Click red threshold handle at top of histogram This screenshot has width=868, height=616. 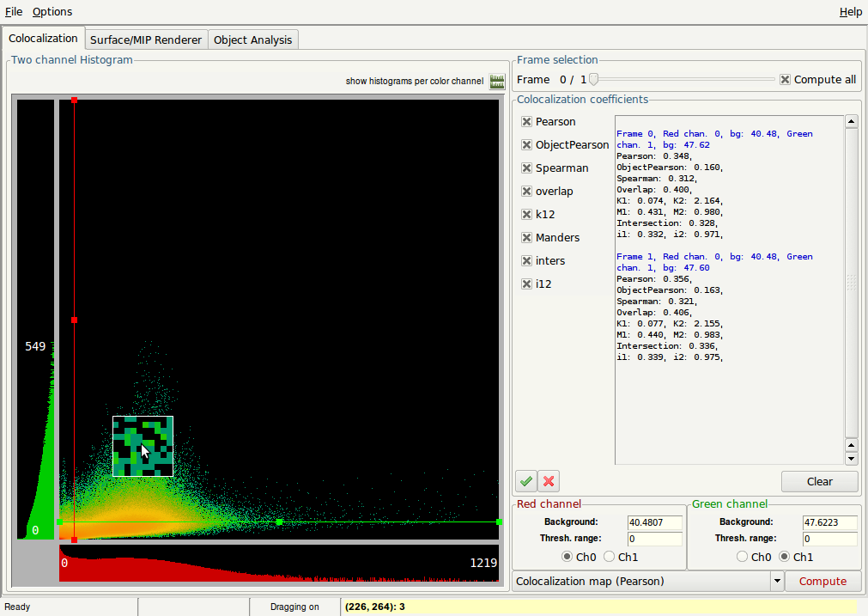[75, 101]
